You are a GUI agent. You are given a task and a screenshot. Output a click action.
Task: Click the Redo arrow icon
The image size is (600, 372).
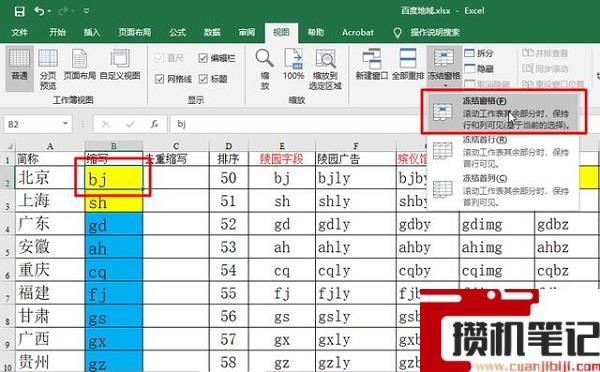pos(64,11)
